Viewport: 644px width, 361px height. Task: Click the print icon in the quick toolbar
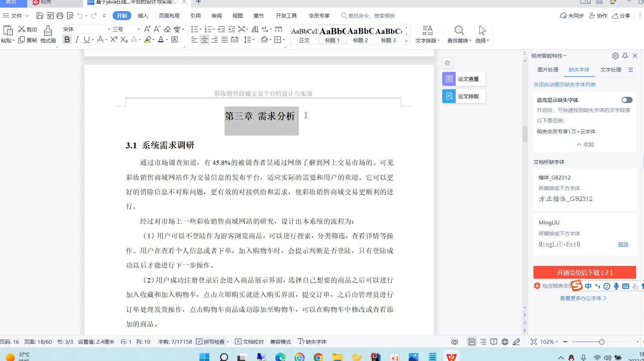60,16
